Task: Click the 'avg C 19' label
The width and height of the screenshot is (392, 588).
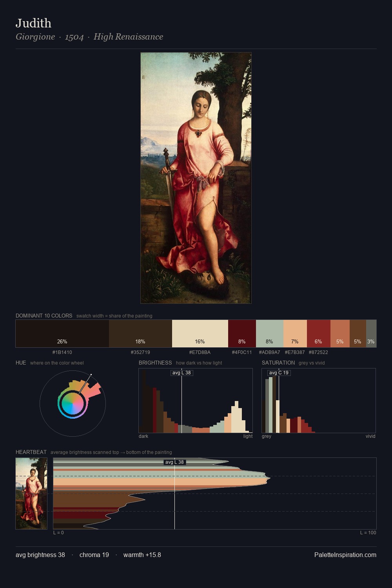Action: pyautogui.click(x=279, y=373)
